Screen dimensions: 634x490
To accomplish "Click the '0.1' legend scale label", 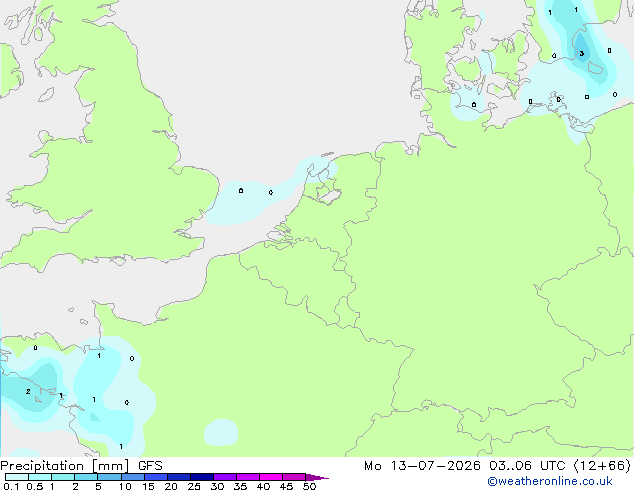I will point(11,486).
